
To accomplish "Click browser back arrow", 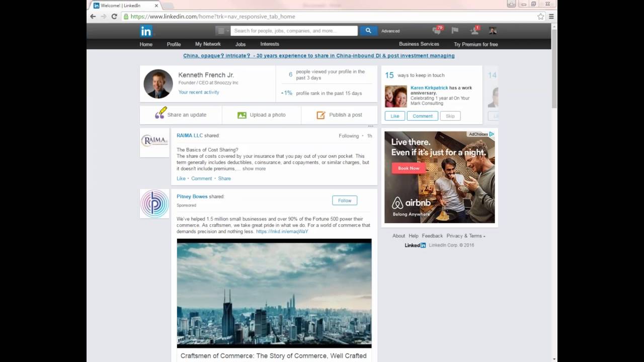I will (x=93, y=17).
